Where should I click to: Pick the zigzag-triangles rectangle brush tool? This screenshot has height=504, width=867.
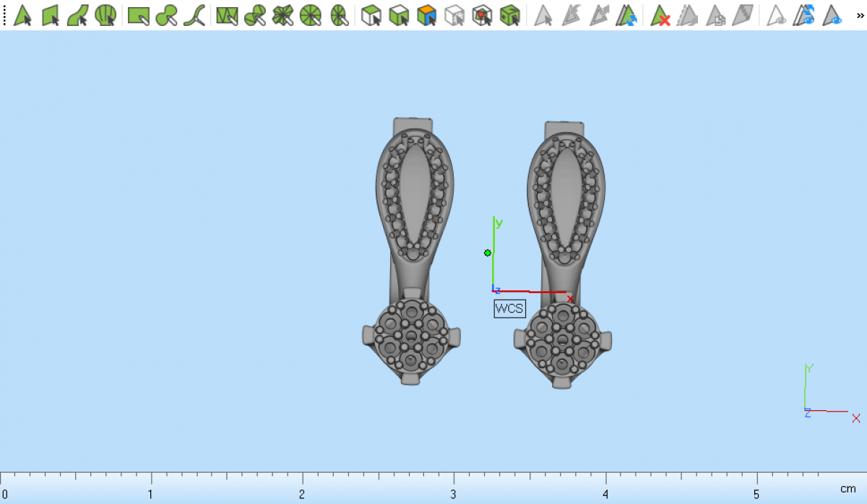coord(228,15)
